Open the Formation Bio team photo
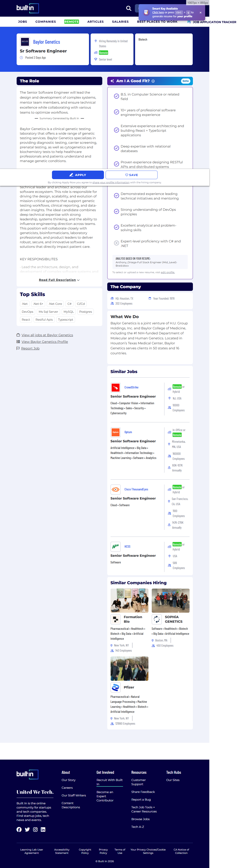This screenshot has height=868, width=238. point(129,600)
